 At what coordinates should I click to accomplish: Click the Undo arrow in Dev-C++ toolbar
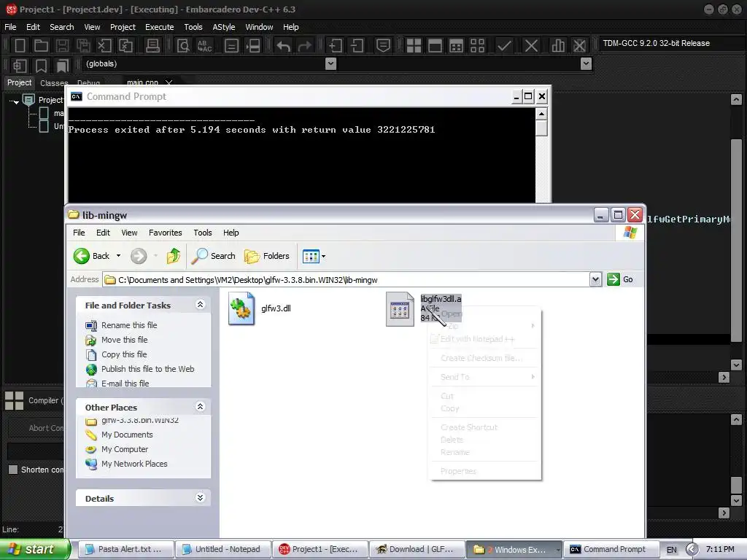click(284, 46)
